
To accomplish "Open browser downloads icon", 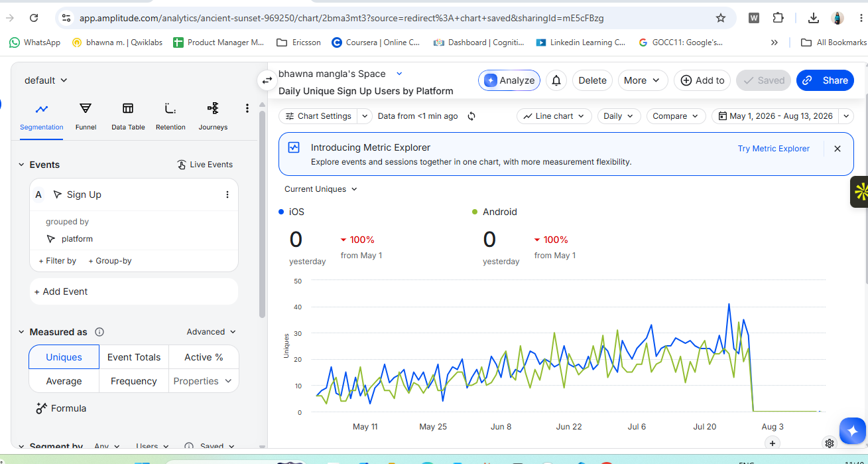I will tap(814, 18).
